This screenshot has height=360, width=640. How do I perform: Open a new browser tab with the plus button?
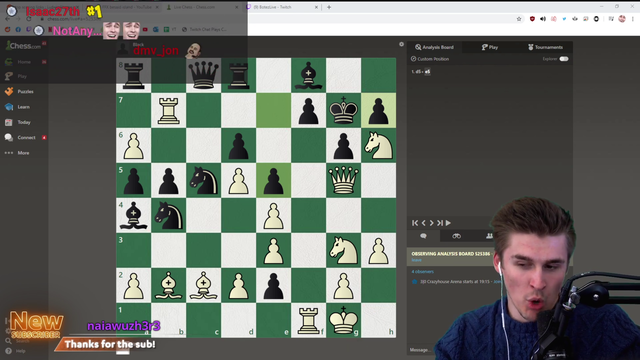pos(329,7)
